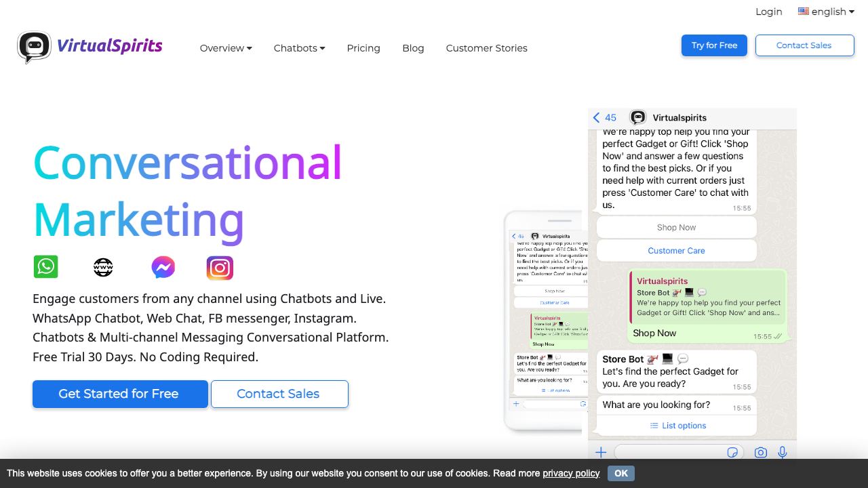This screenshot has height=488, width=868.
Task: Click the small phone mockup thumbnail
Action: [x=544, y=320]
